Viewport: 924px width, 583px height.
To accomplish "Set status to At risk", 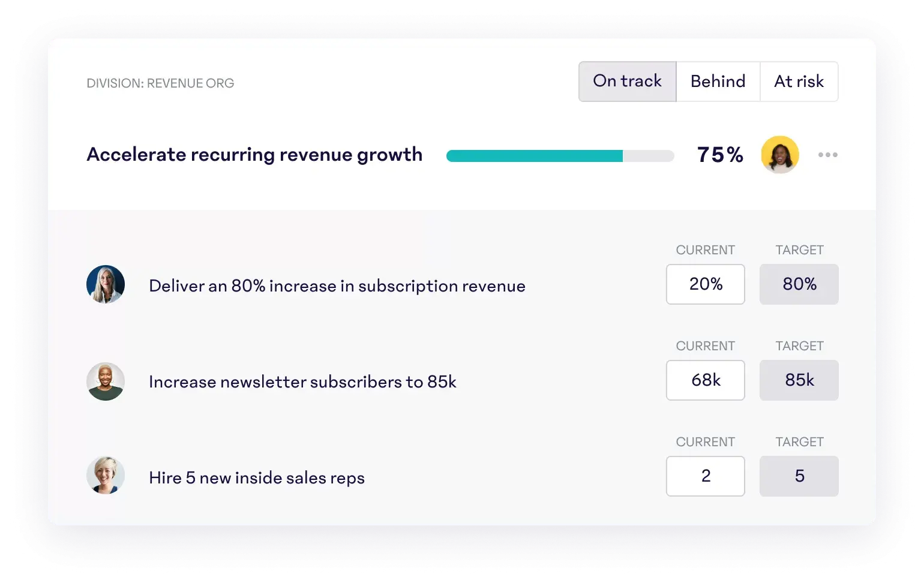I will tap(799, 82).
